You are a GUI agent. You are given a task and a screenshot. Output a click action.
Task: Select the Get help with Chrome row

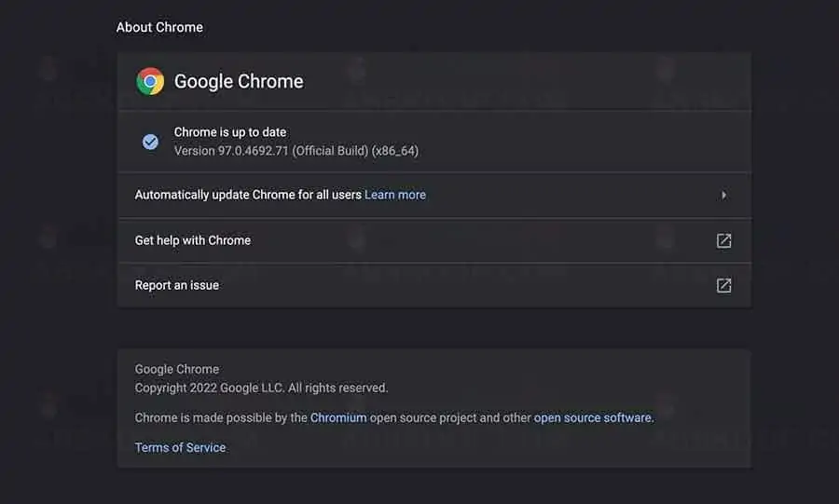(x=193, y=240)
